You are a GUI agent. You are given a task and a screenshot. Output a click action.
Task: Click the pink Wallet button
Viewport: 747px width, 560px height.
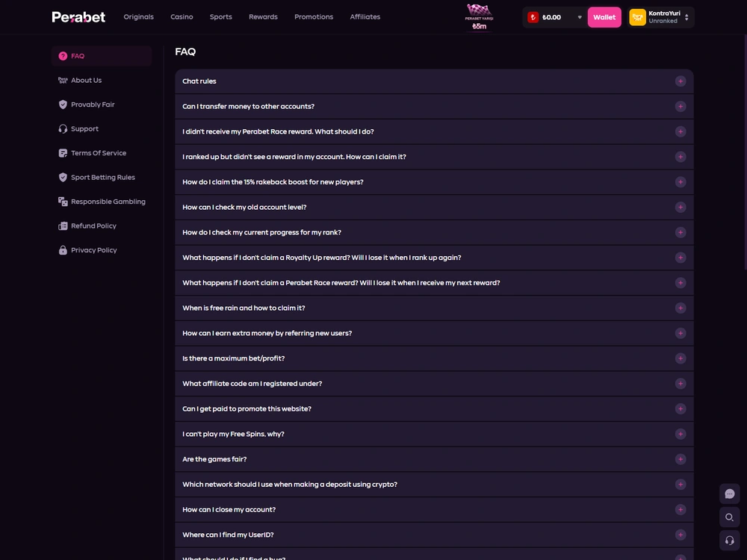click(604, 18)
